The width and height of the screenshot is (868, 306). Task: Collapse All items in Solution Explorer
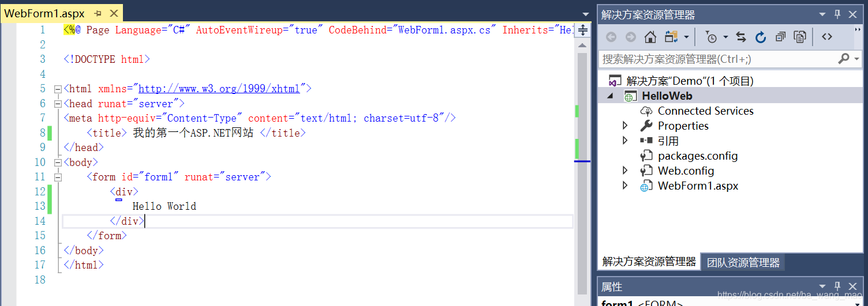pos(780,37)
